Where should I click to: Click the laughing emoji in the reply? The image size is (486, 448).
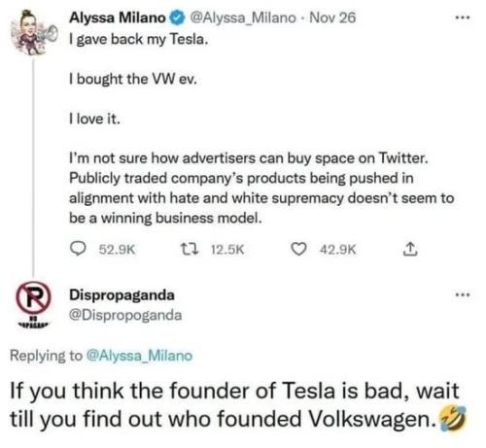(452, 419)
